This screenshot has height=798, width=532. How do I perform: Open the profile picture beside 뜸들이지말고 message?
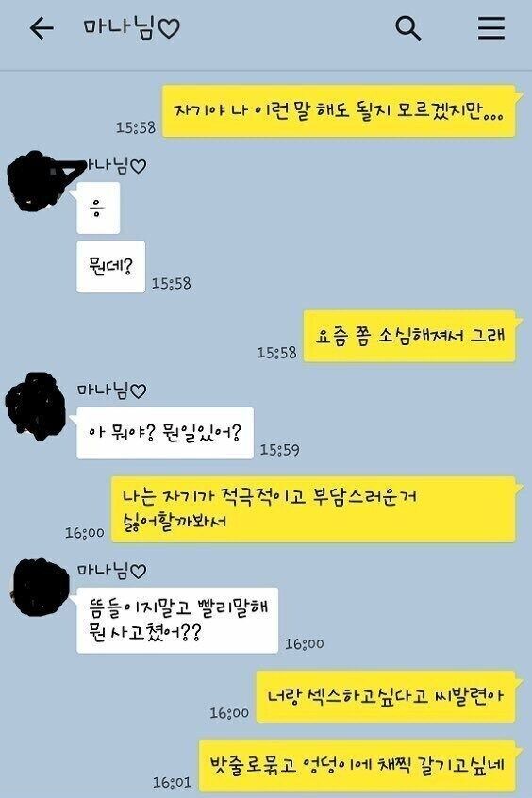tap(39, 587)
